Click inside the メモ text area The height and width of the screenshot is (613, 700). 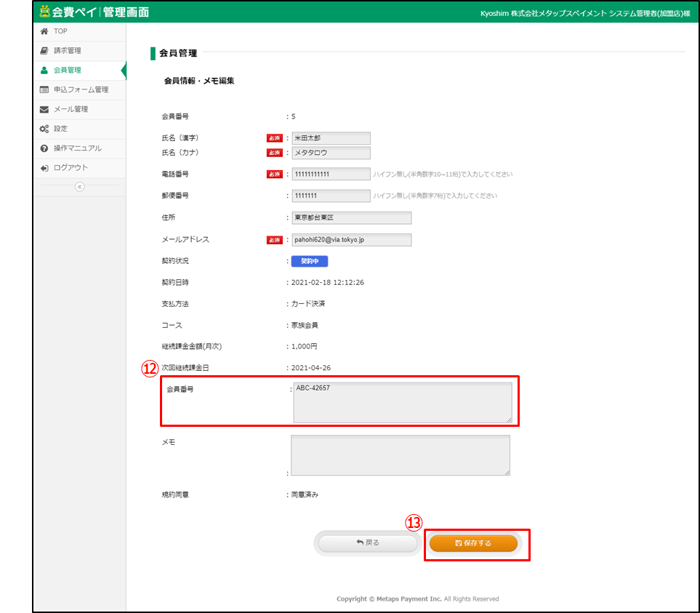(x=400, y=455)
